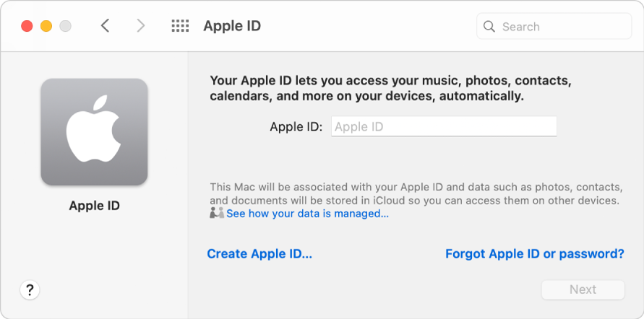Click into the Apple ID text field
The width and height of the screenshot is (644, 319).
pos(444,126)
